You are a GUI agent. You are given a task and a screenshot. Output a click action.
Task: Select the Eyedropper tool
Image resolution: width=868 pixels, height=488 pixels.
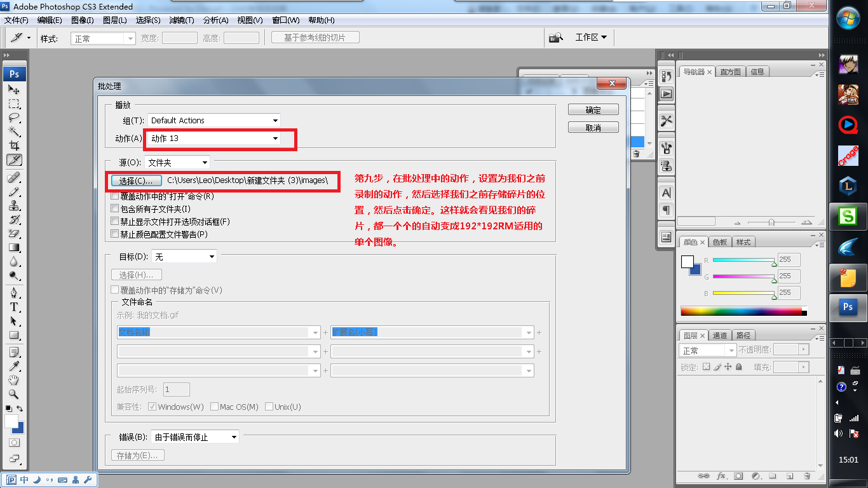pyautogui.click(x=14, y=367)
